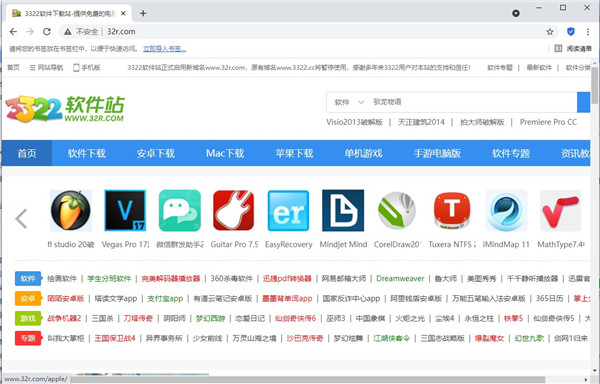This screenshot has width=600, height=384.
Task: Open the 手机版 top link
Action: tap(86, 68)
